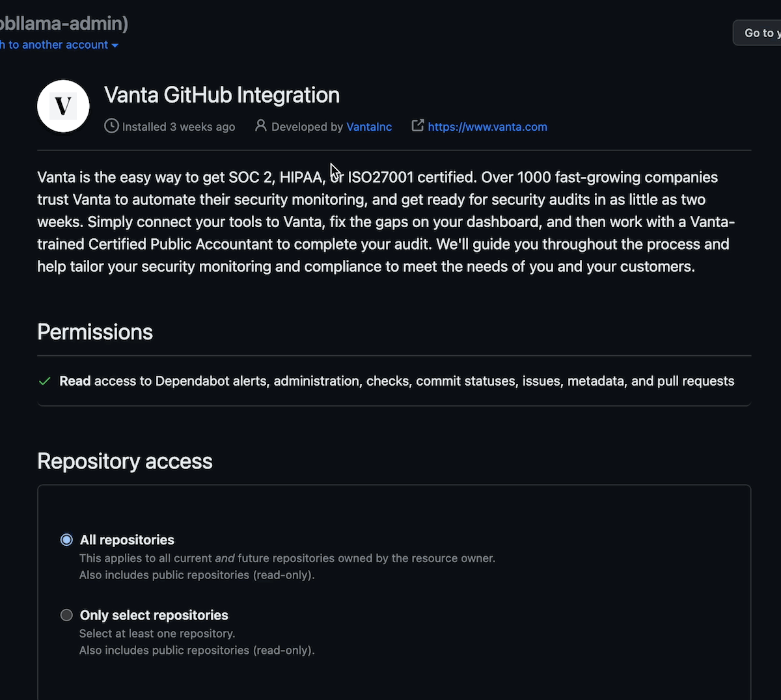The width and height of the screenshot is (781, 700).
Task: Click the Read access to Dependabot alerts line
Action: (x=397, y=381)
